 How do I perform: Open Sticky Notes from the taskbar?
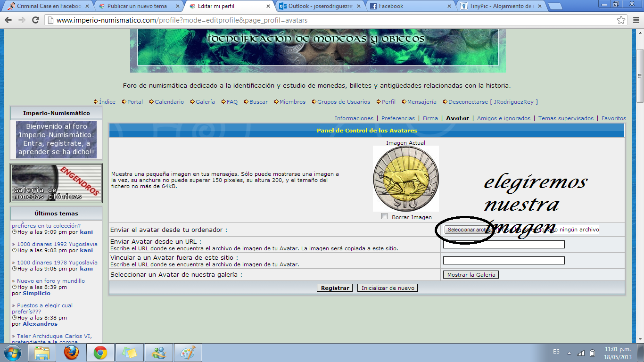[x=130, y=353]
